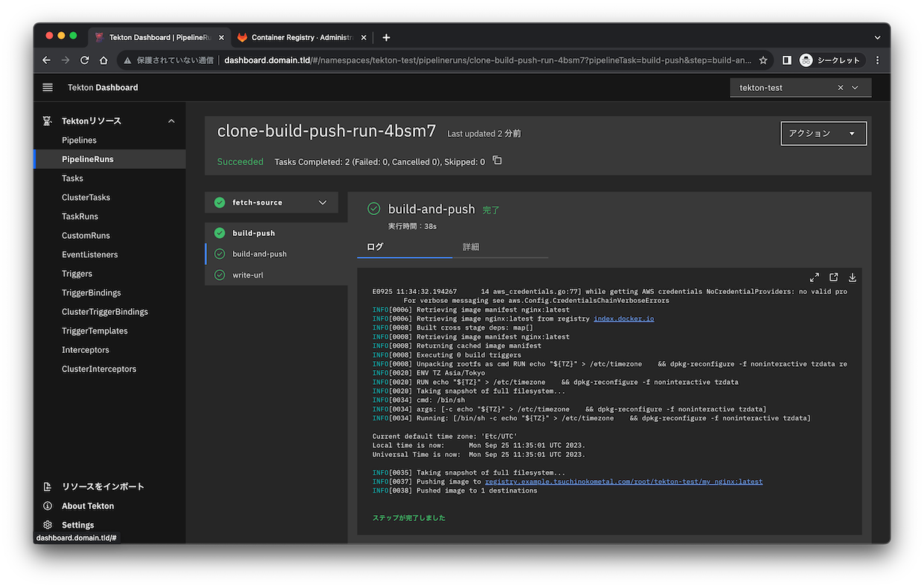Download the step logs
The height and width of the screenshot is (588, 924).
[x=853, y=278]
